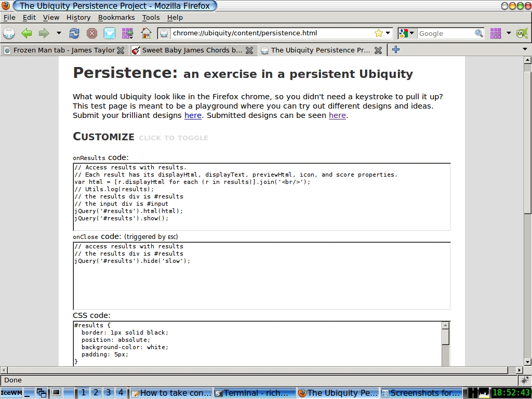Close the Frozen Man tab
Viewport: 532px width, 399px height.
(121, 50)
